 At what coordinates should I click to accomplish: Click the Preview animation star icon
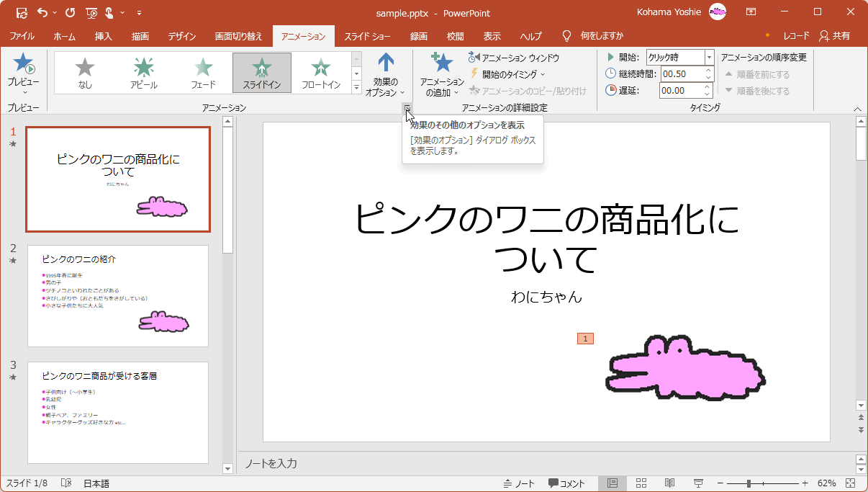24,66
